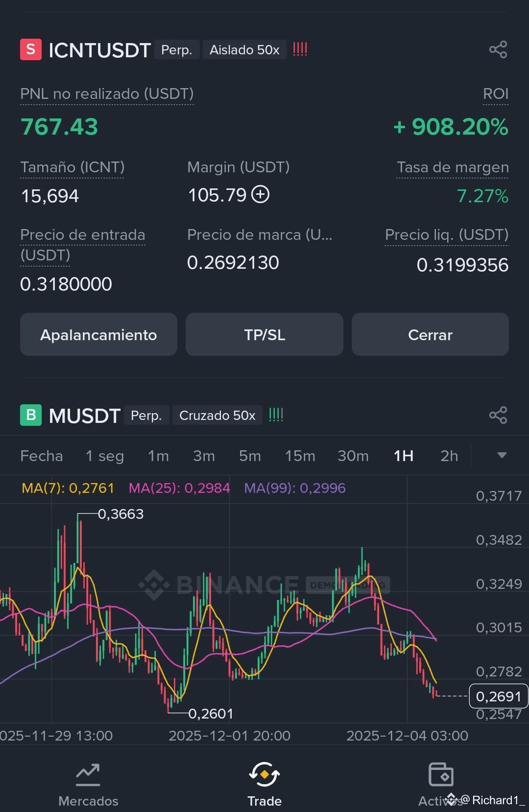Screen dimensions: 529x812
Task: Tap the margin ratio 7.27%
Action: (x=482, y=196)
